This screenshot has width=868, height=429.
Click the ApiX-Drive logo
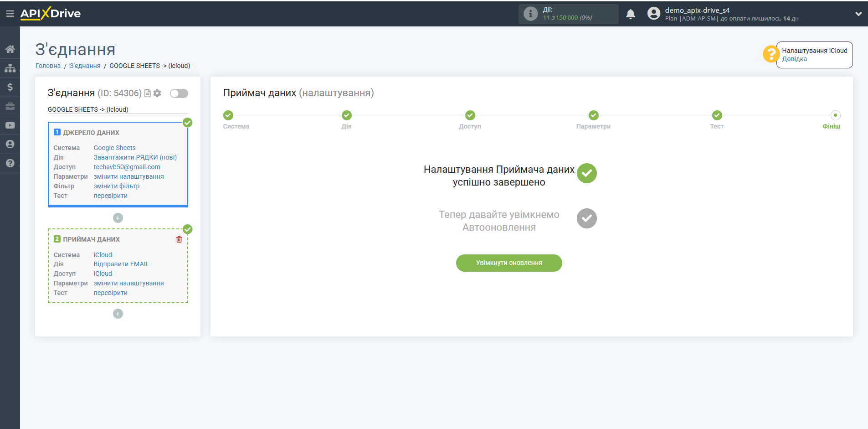[50, 14]
